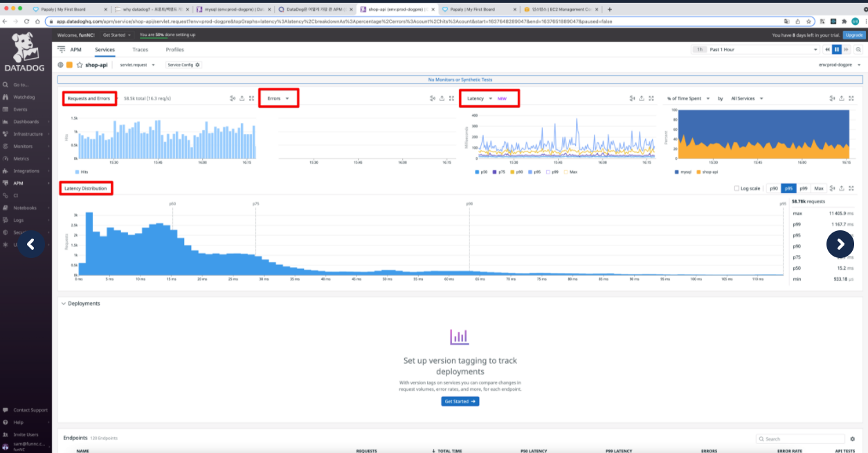This screenshot has width=868, height=453.
Task: Enable the Log scale checkbox
Action: 736,188
